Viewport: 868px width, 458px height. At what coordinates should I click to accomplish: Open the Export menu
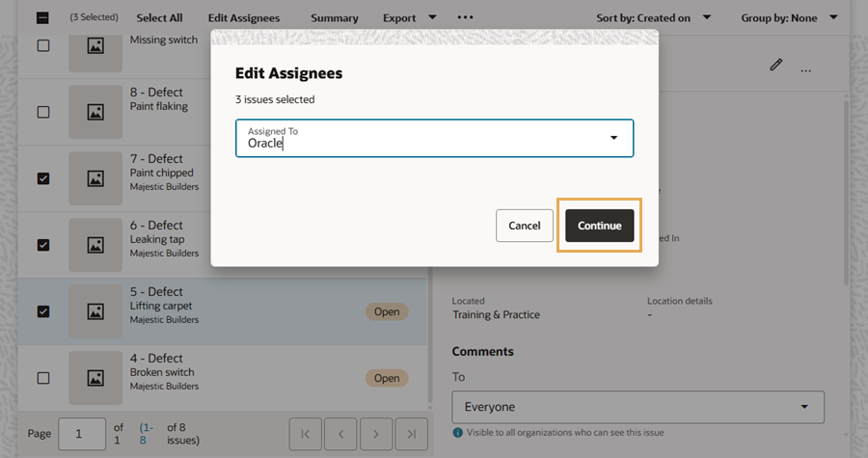tap(409, 17)
